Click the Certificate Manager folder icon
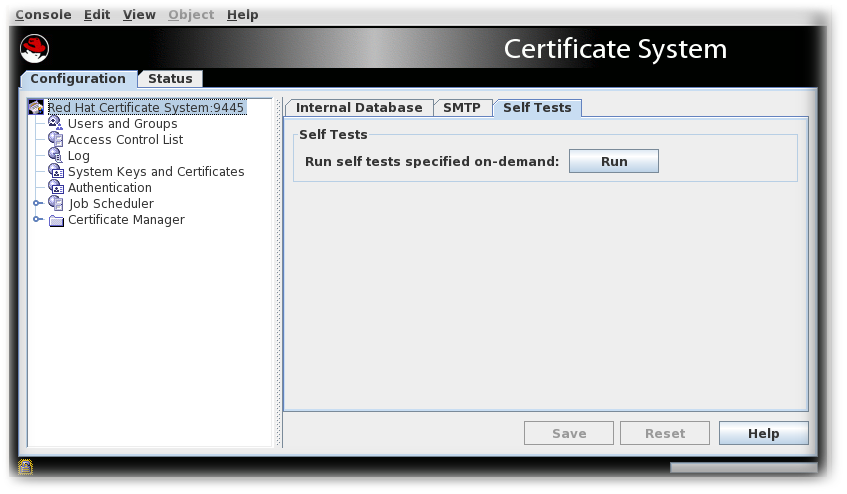847x494 pixels. point(56,220)
